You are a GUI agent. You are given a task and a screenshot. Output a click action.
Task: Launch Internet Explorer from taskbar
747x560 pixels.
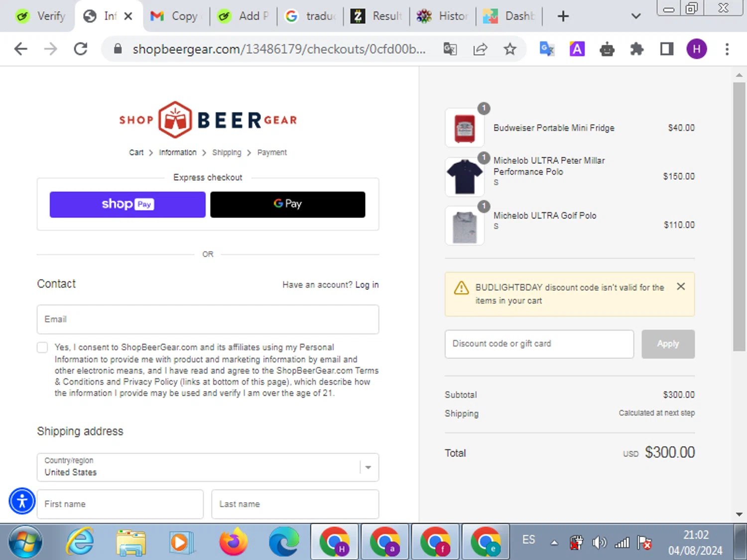tap(80, 542)
